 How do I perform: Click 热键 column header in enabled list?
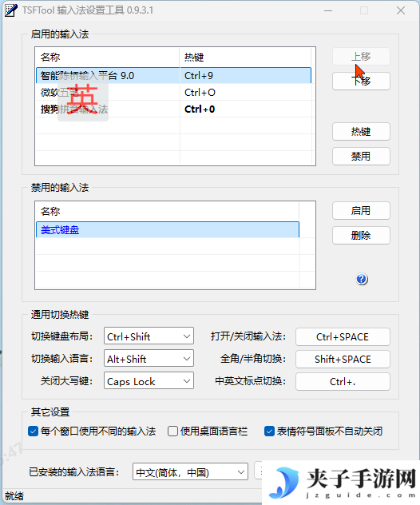pos(245,58)
